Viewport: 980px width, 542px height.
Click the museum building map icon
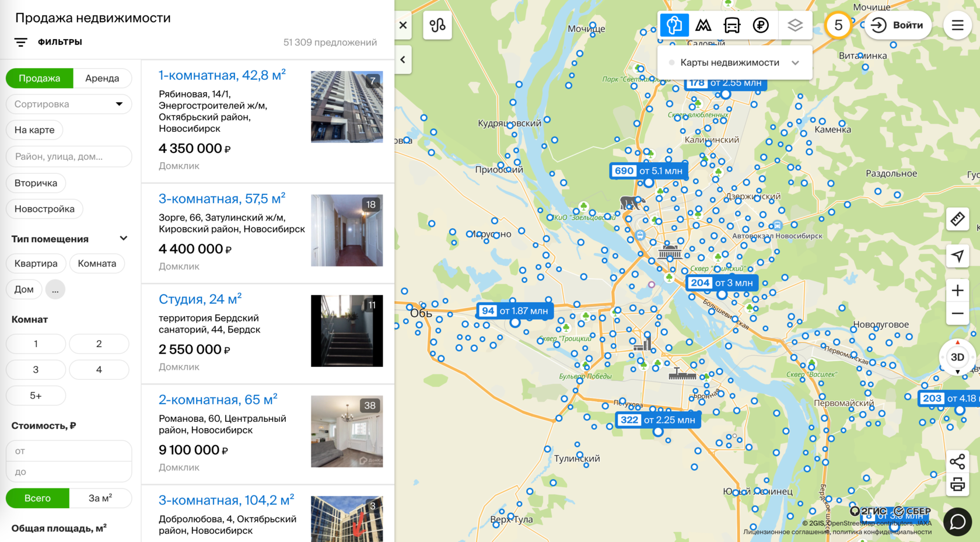click(x=670, y=253)
